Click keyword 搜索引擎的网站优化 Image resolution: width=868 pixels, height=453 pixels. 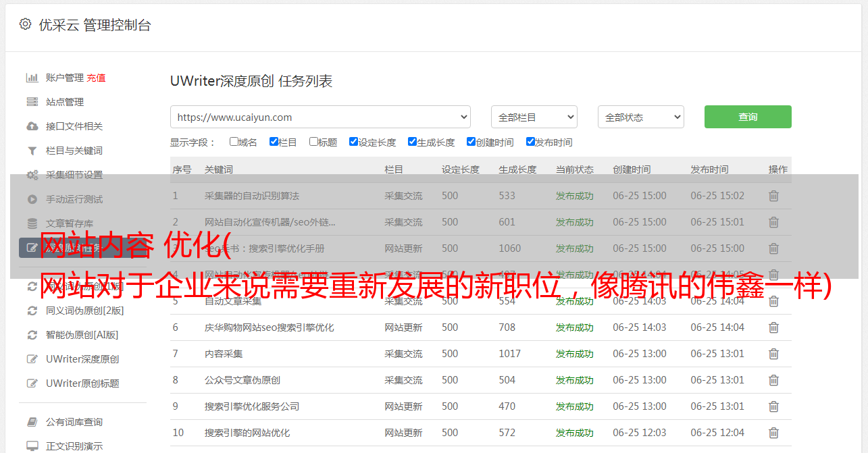247,433
